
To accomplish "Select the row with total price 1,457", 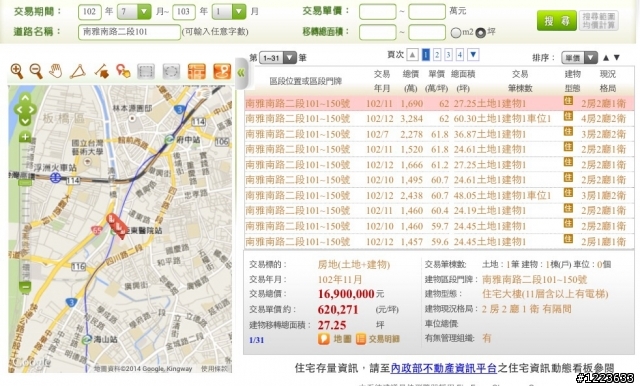I will [439, 242].
